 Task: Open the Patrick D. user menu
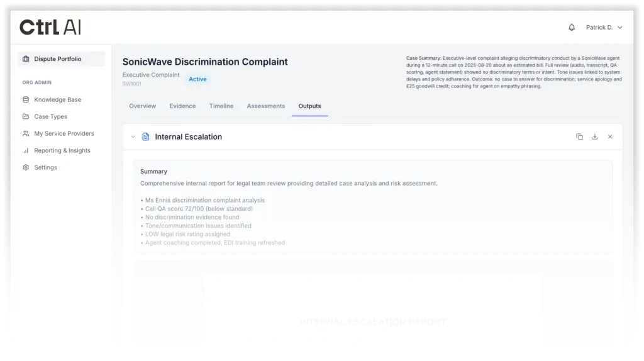coord(604,28)
